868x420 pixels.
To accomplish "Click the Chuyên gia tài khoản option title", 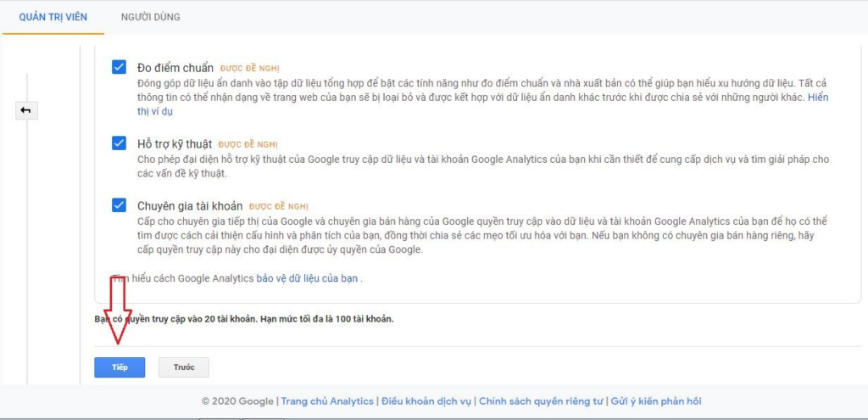I will tap(190, 205).
